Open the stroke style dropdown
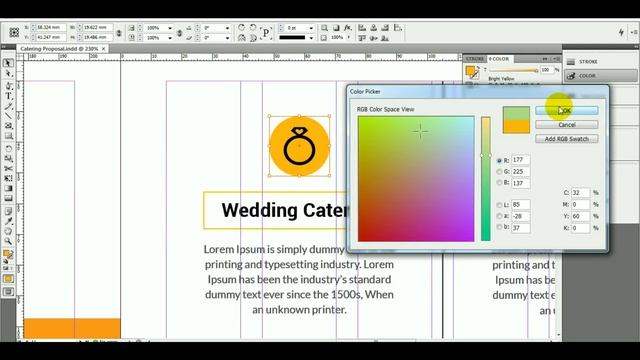640x360 pixels. click(x=311, y=38)
